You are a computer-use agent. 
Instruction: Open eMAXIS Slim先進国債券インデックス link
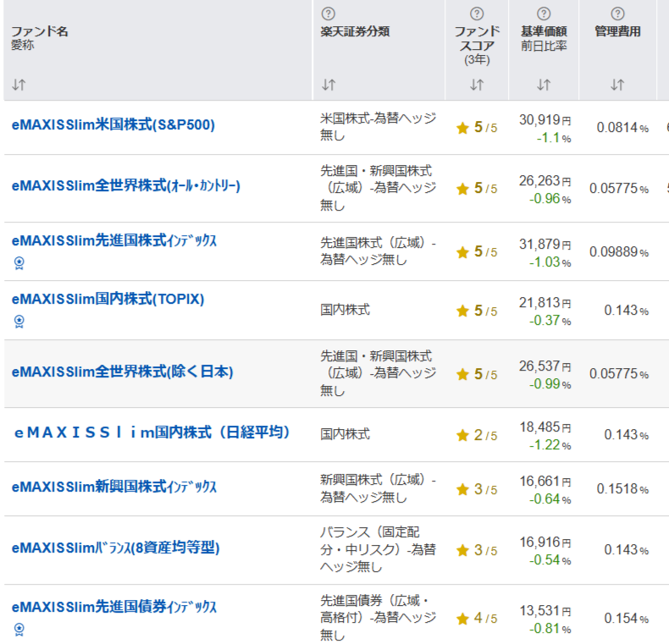(114, 607)
